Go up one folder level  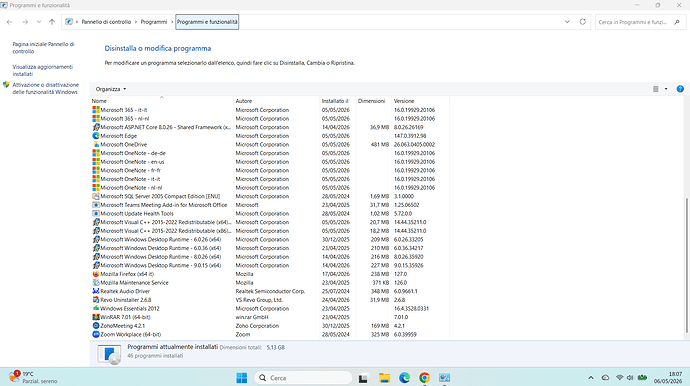click(x=52, y=22)
